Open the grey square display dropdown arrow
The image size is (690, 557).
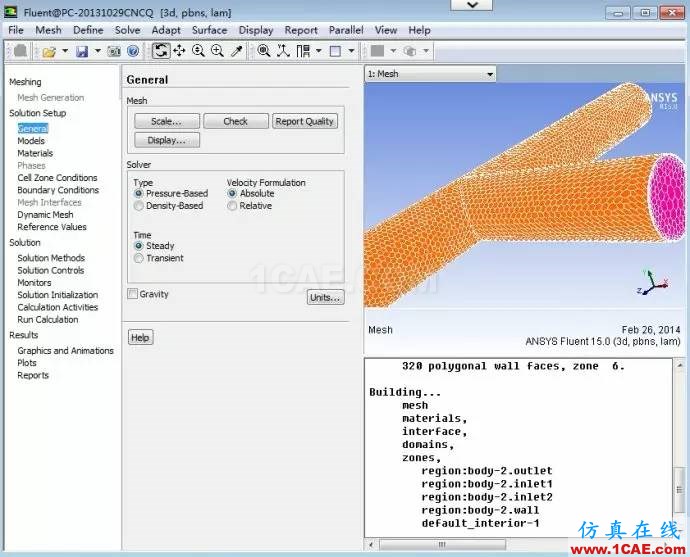coord(393,51)
